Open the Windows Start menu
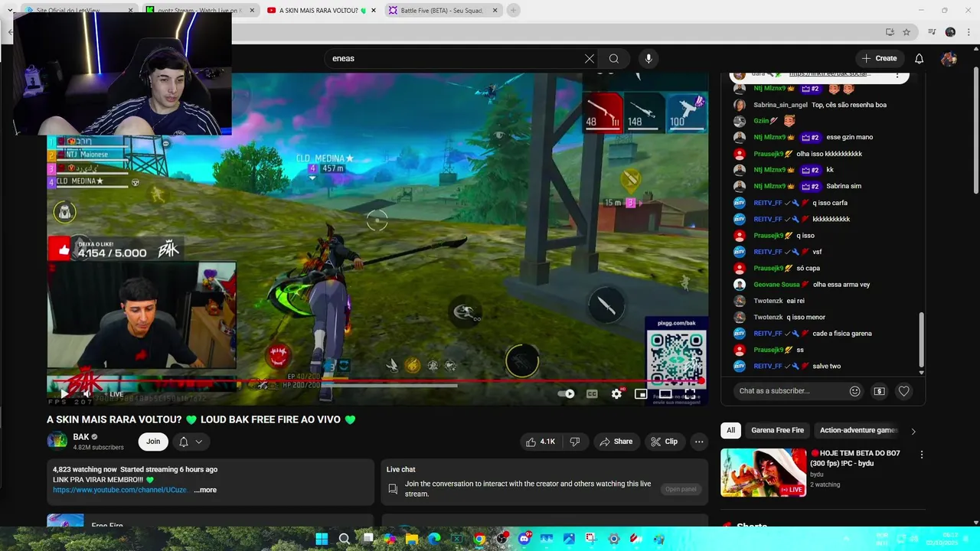The image size is (980, 551). 322,539
